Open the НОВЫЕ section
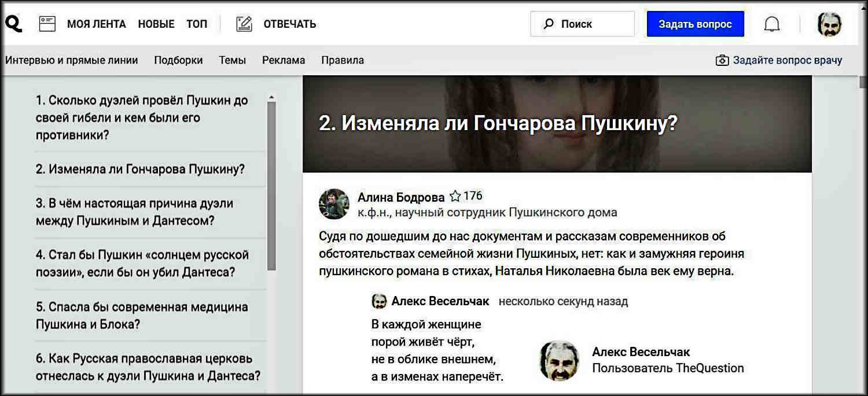Screen dimensions: 868x396 click(156, 24)
